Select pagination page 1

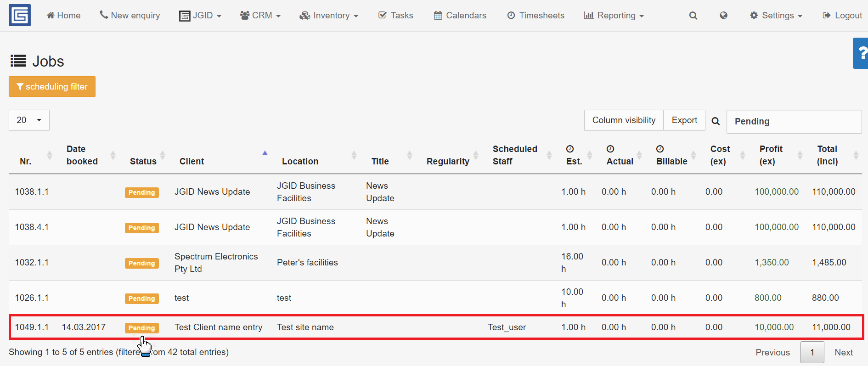pyautogui.click(x=812, y=353)
